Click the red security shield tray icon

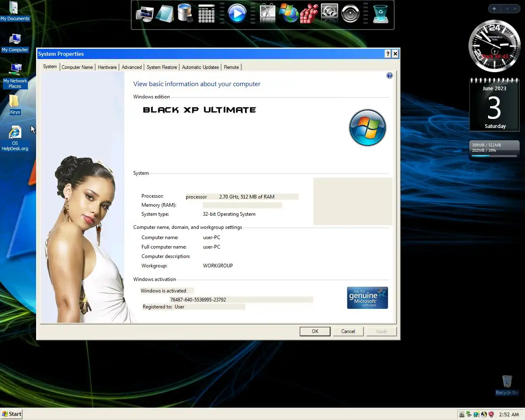point(491,414)
